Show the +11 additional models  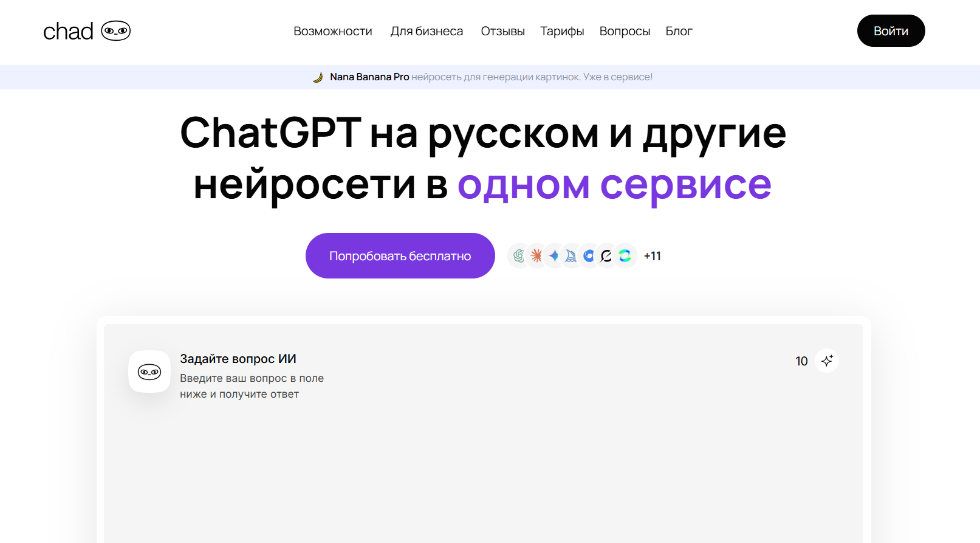653,256
